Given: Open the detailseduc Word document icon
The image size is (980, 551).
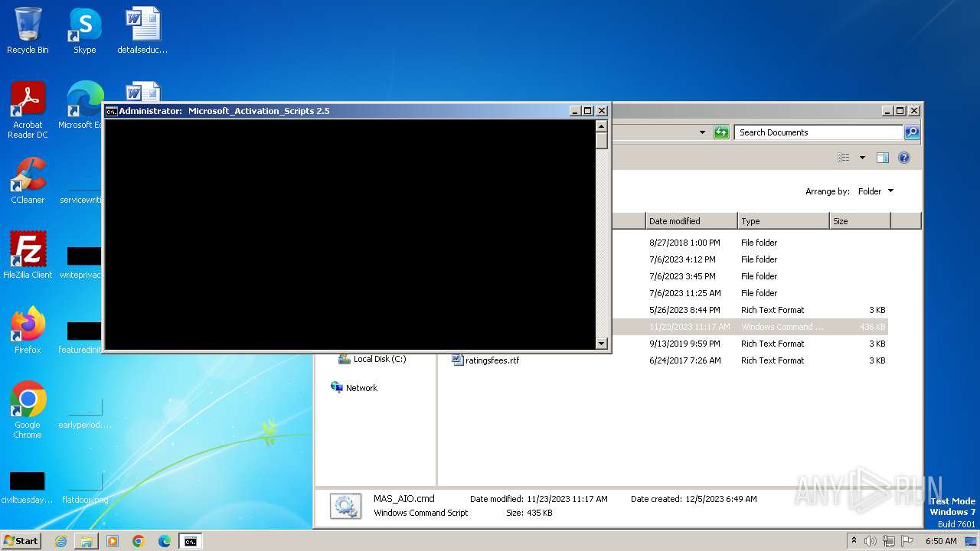Looking at the screenshot, I should tap(142, 31).
